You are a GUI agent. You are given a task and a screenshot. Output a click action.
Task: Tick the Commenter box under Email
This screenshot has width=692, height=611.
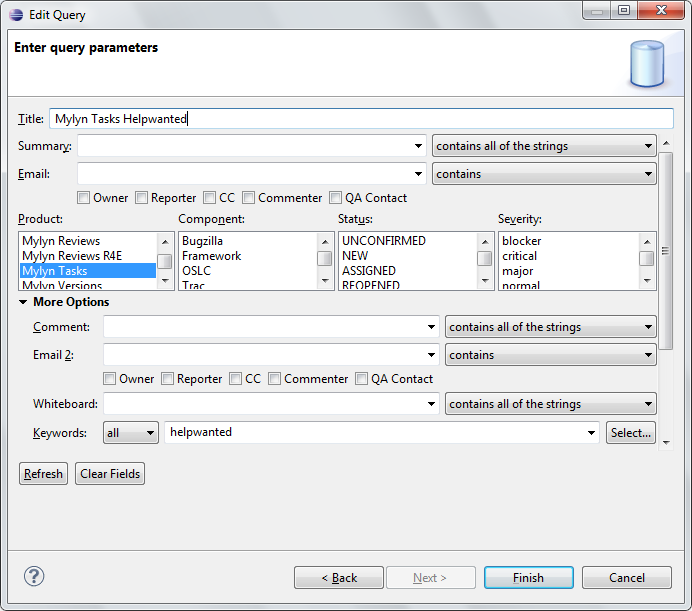(248, 197)
